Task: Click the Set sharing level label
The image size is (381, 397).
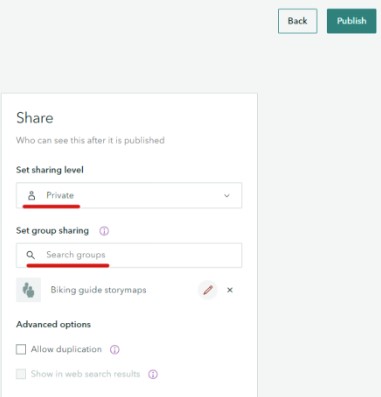Action: coord(50,170)
